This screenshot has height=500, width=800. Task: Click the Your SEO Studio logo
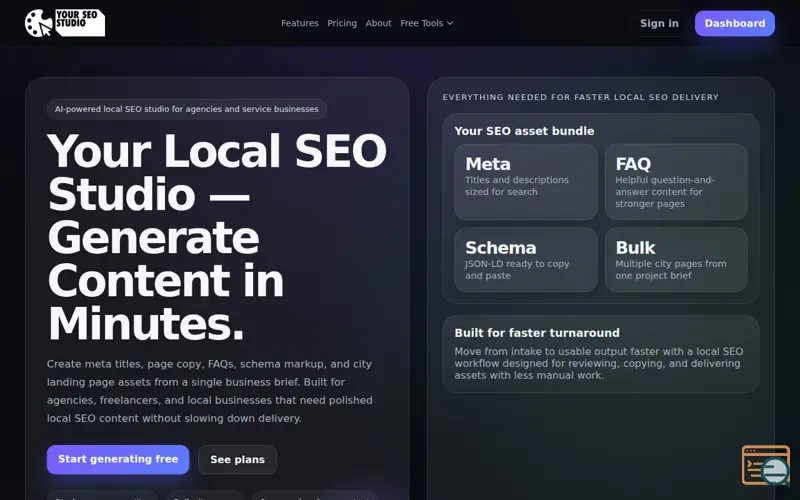[65, 23]
